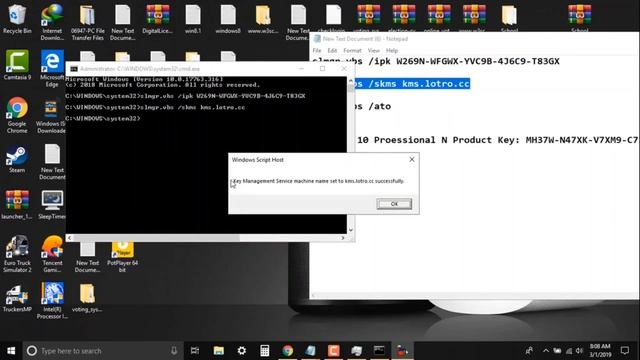Maximize the Command Prompt window
640x360 pixels.
point(322,69)
